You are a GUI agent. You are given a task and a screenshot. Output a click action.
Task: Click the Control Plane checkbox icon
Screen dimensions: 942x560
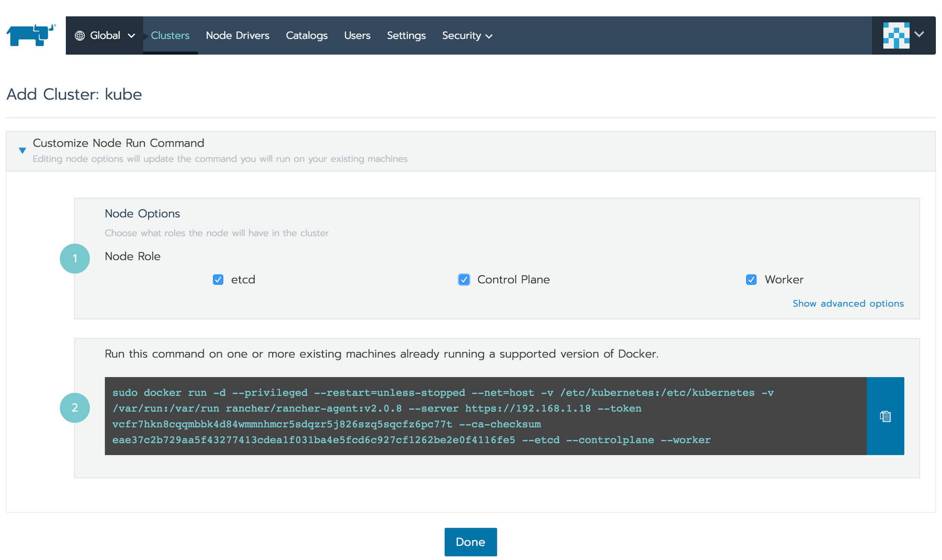(463, 279)
